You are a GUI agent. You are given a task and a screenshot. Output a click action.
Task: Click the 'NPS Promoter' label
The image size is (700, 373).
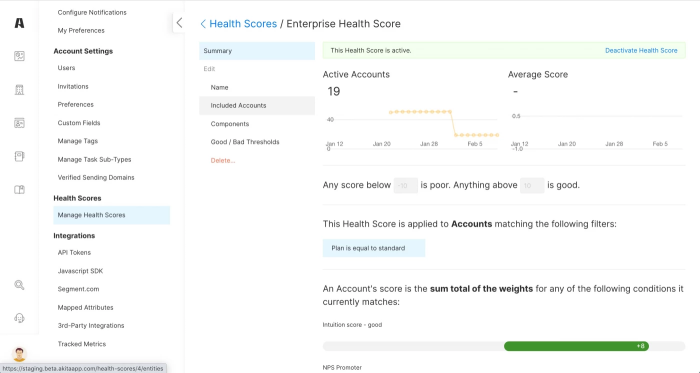(x=342, y=368)
